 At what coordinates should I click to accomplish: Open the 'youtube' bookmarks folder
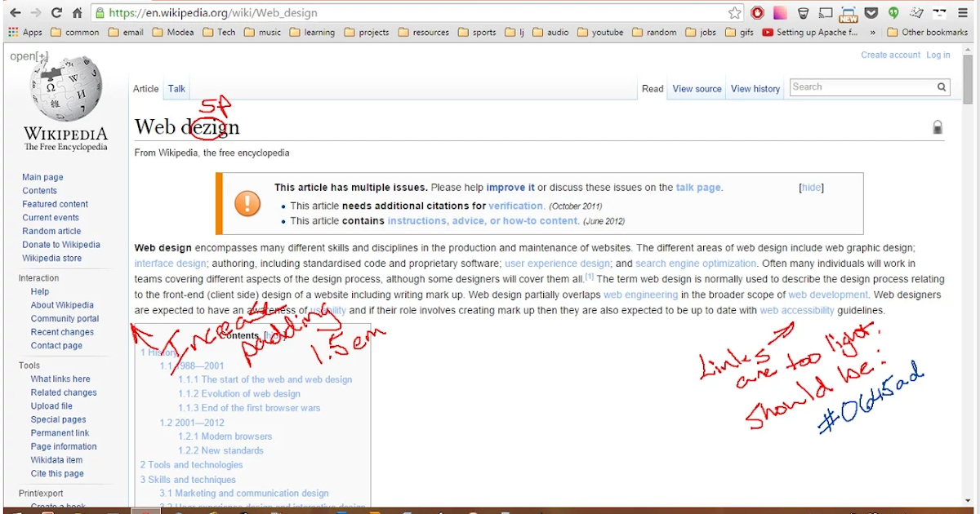[599, 33]
